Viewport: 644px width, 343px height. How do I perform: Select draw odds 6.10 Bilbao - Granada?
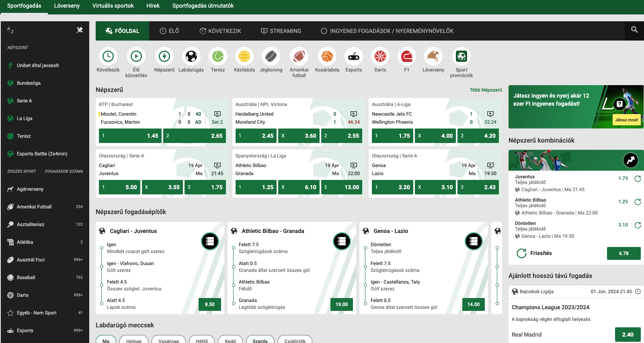[299, 187]
